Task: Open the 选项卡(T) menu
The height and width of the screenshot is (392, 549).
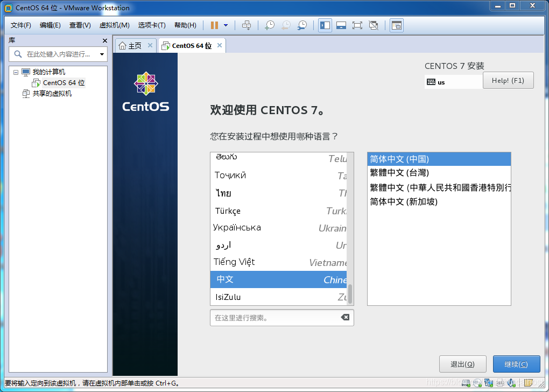Action: 152,25
